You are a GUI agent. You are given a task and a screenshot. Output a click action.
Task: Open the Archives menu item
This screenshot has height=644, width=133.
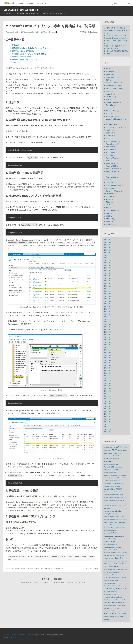click(29, 3)
